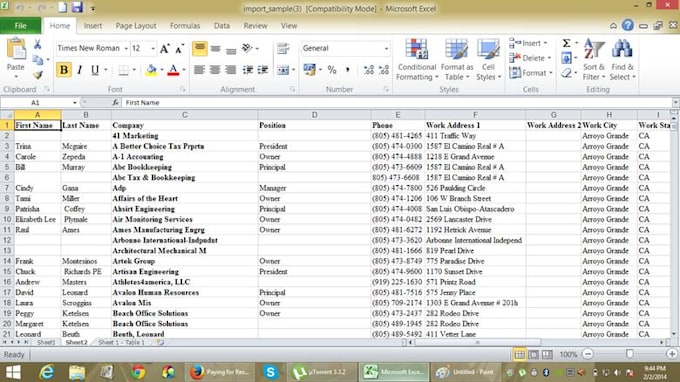Image resolution: width=680 pixels, height=382 pixels.
Task: Open the font name dropdown Times New Roman
Action: 126,49
